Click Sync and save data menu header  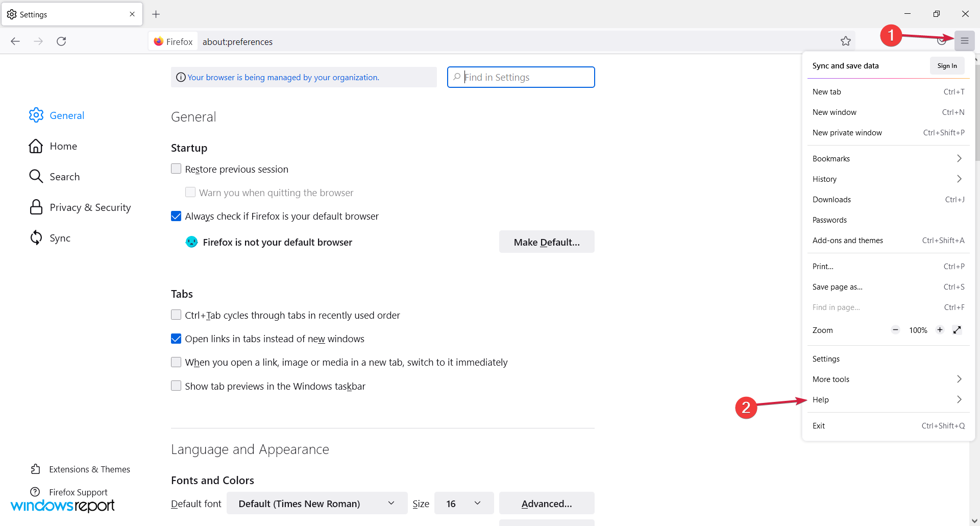(x=846, y=66)
